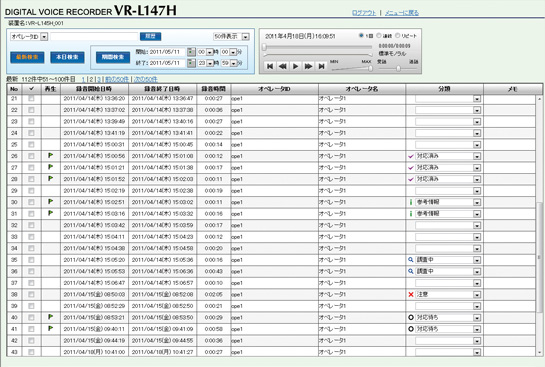The height and width of the screenshot is (367, 545).
Task: Sort by 分類 column header
Action: [444, 89]
